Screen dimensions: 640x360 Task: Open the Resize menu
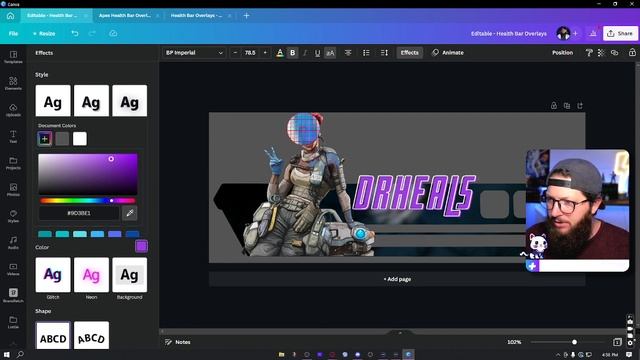pos(44,33)
